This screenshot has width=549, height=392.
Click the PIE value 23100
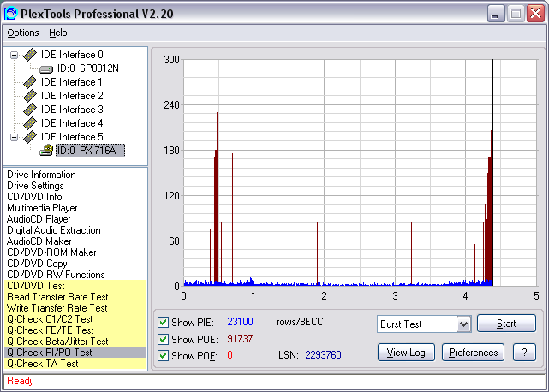click(x=240, y=322)
